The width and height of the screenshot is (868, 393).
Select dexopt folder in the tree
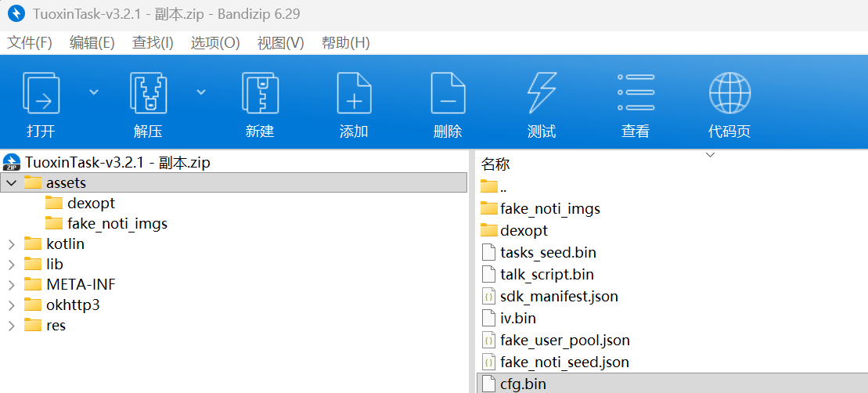point(91,203)
